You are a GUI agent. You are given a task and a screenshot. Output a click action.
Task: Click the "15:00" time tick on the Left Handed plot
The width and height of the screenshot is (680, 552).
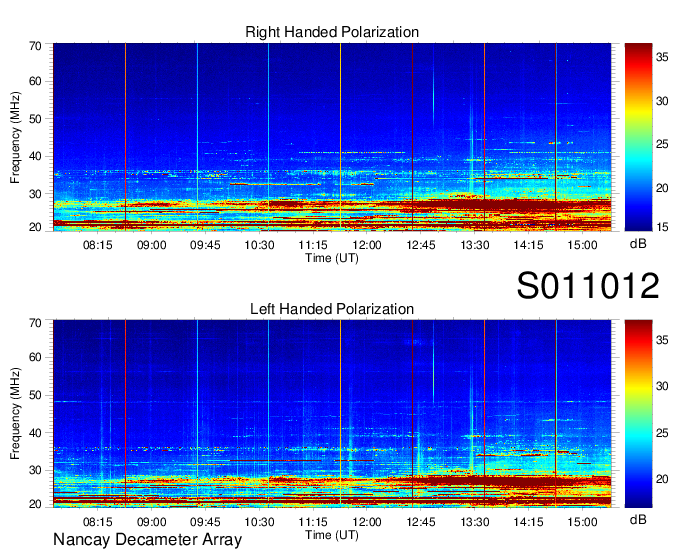tap(582, 522)
